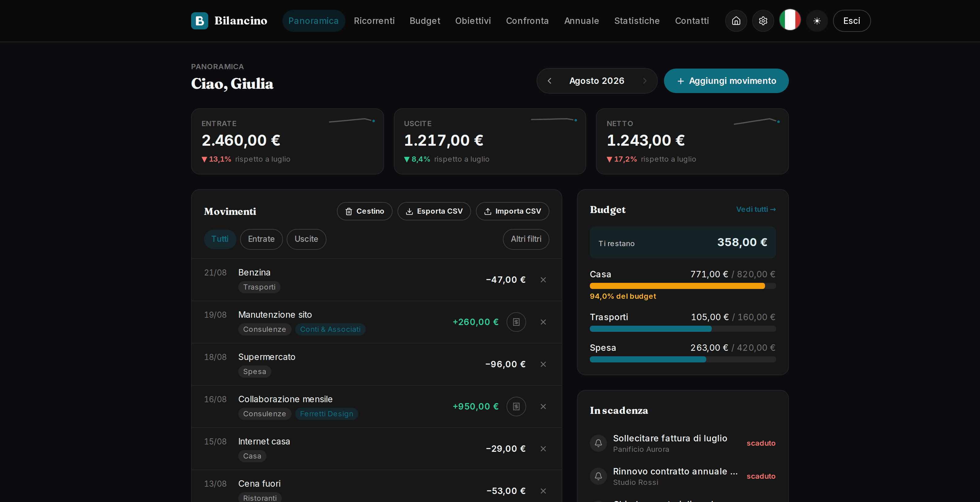Click the Entrate summary card
The width and height of the screenshot is (980, 502).
point(287,141)
